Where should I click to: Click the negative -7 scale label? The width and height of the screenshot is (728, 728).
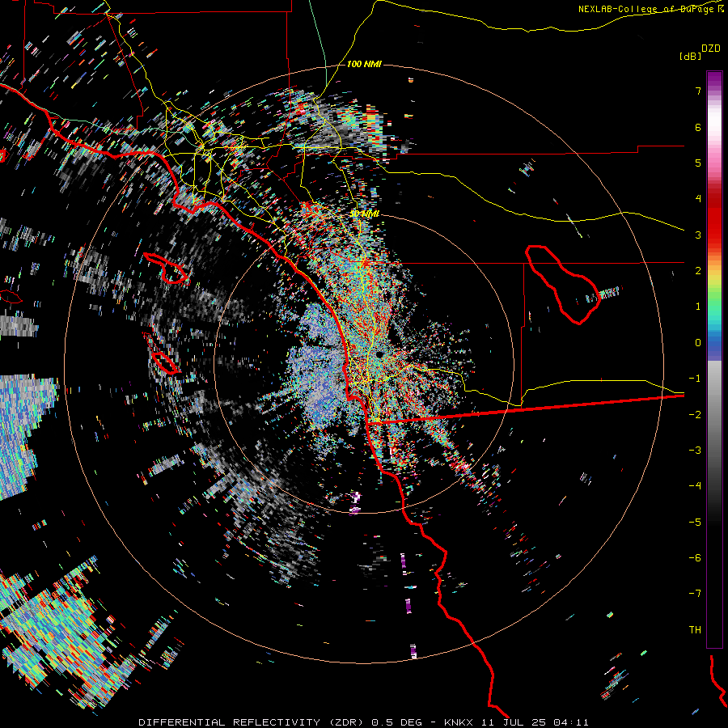point(695,594)
